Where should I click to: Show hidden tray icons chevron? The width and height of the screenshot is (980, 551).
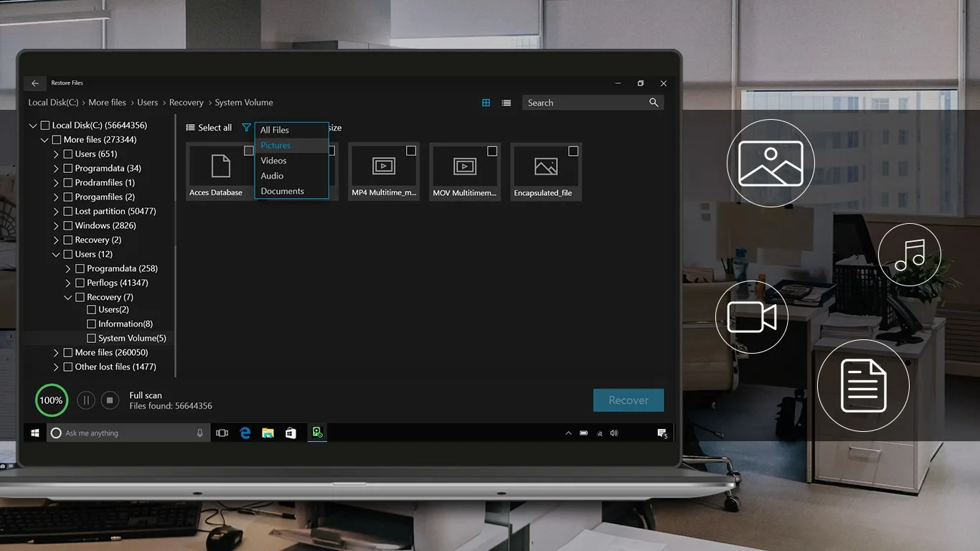point(568,433)
